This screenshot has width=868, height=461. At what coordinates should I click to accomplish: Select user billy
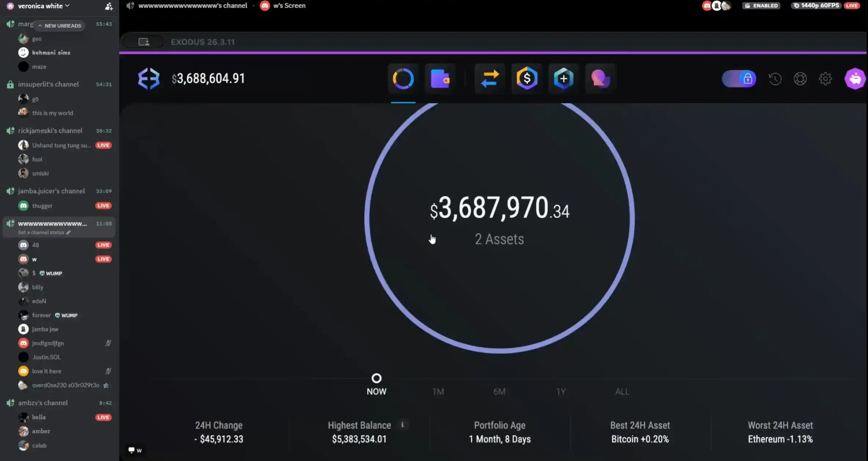pyautogui.click(x=37, y=287)
